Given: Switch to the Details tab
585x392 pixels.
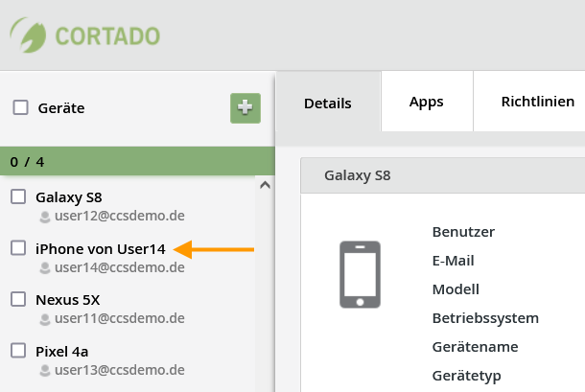Looking at the screenshot, I should click(328, 102).
